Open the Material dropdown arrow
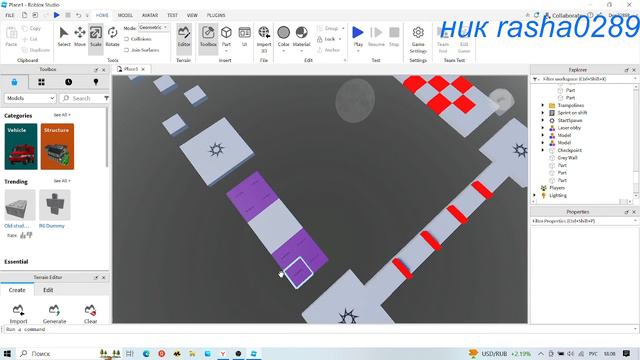Viewport: 640px width, 360px height. (x=301, y=51)
